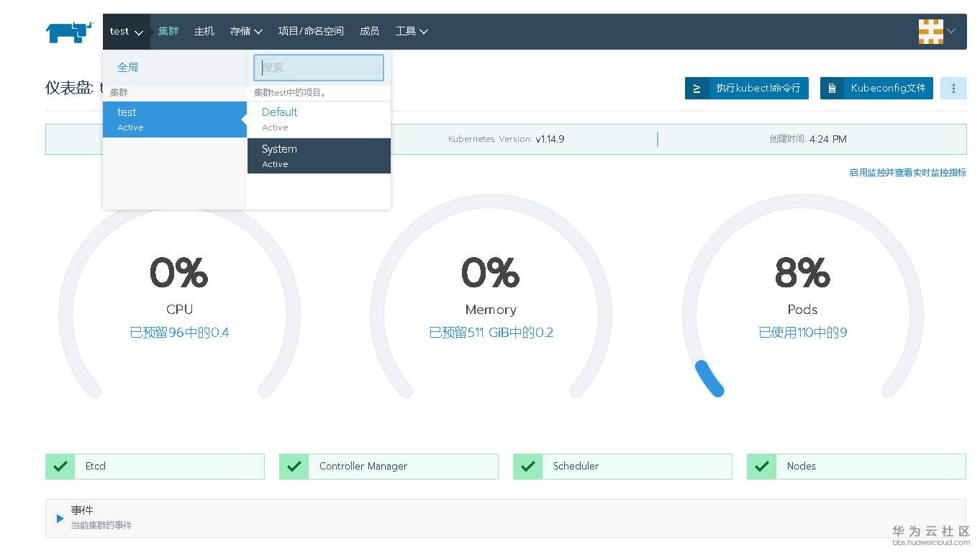Screen dimensions: 980x553
Task: Click the 集群test中的项目 header text
Action: click(x=290, y=93)
